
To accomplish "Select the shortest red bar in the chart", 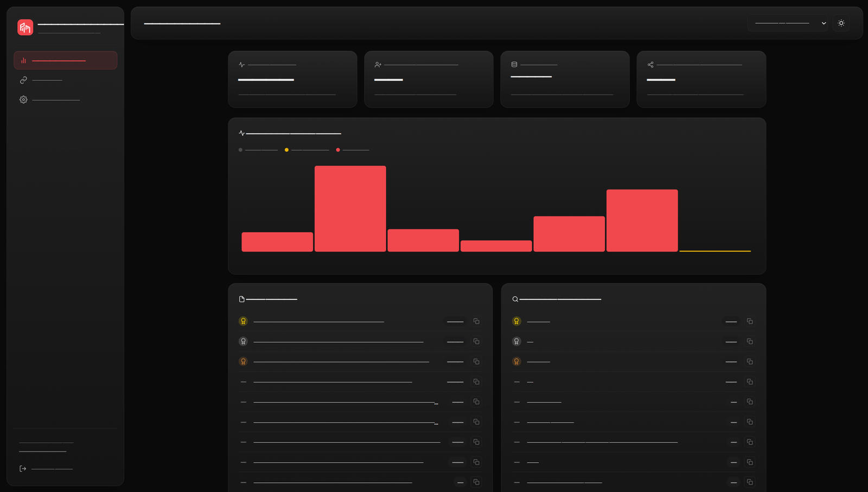I will pyautogui.click(x=496, y=246).
